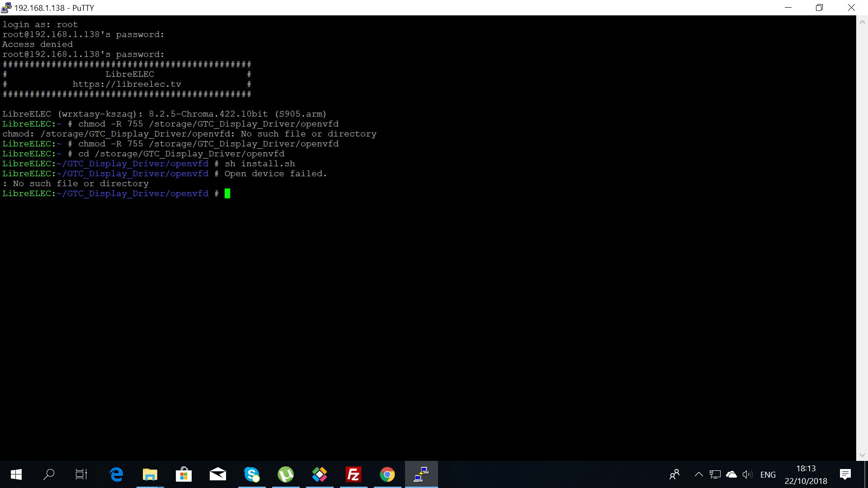Switch to Google Chrome on taskbar
This screenshot has width=868, height=488.
point(387,474)
